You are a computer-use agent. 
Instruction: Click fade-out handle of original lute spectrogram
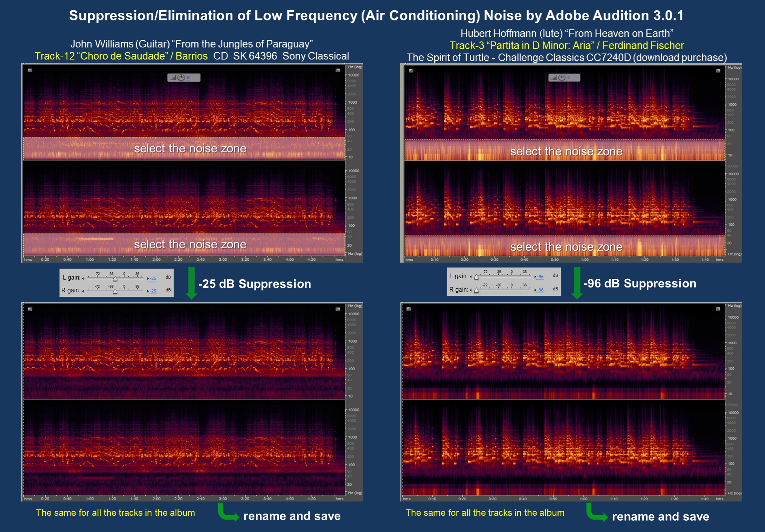coord(718,71)
